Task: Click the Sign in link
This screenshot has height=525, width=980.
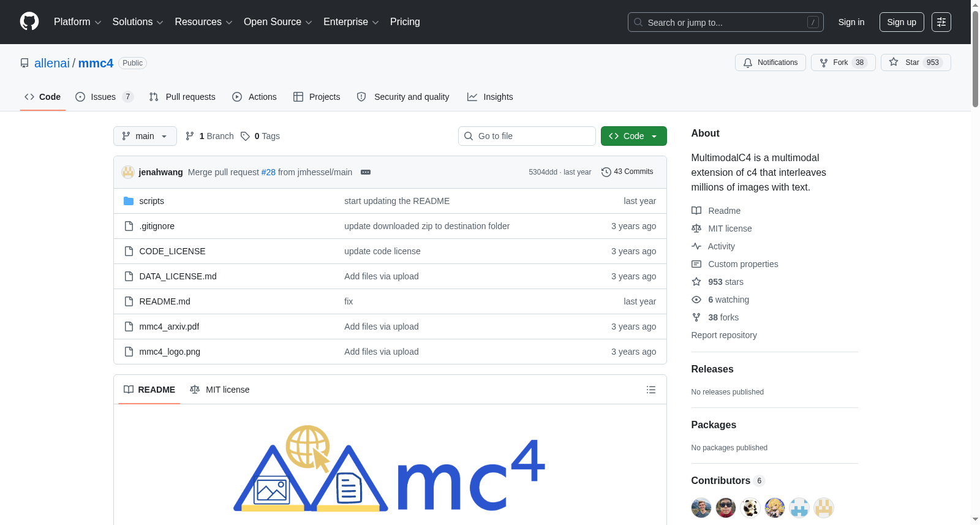Action: [x=851, y=22]
